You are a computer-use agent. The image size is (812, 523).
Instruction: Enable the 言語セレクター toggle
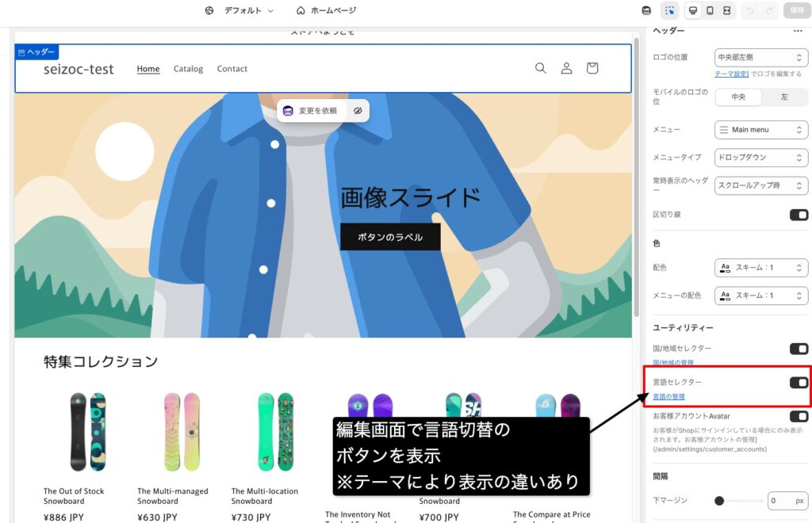click(799, 382)
